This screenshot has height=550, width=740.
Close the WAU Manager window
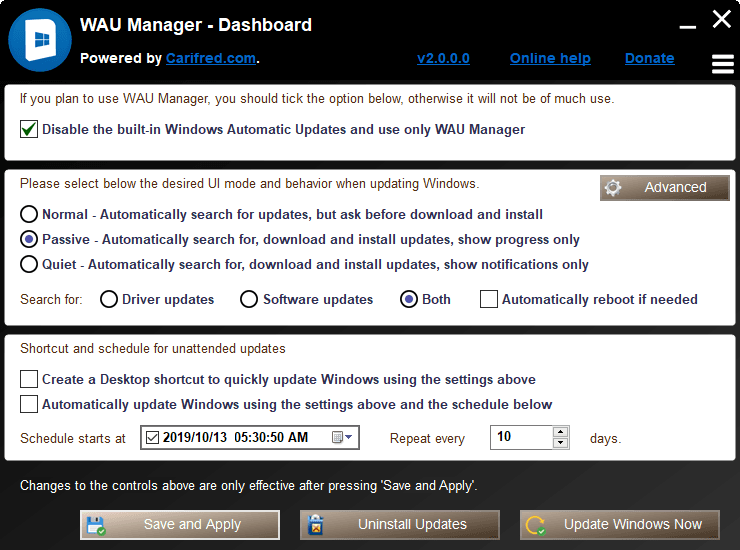coord(722,19)
